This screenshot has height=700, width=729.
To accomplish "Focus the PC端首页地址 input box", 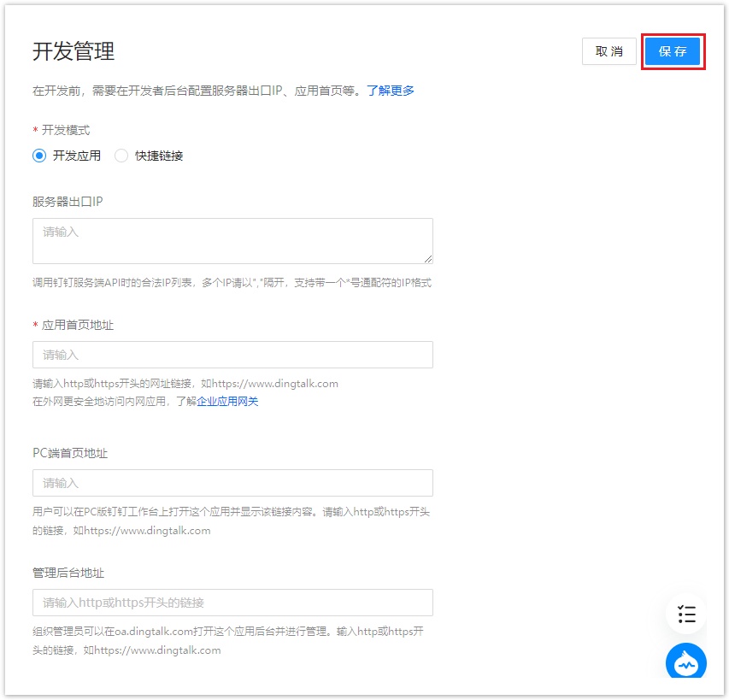I will click(232, 483).
